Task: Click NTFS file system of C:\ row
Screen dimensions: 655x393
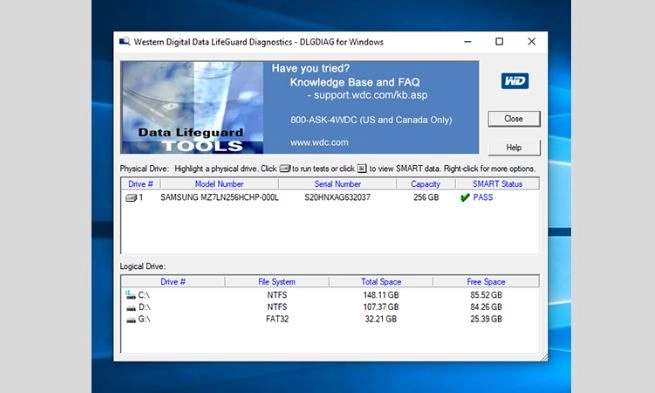Action: pyautogui.click(x=277, y=295)
